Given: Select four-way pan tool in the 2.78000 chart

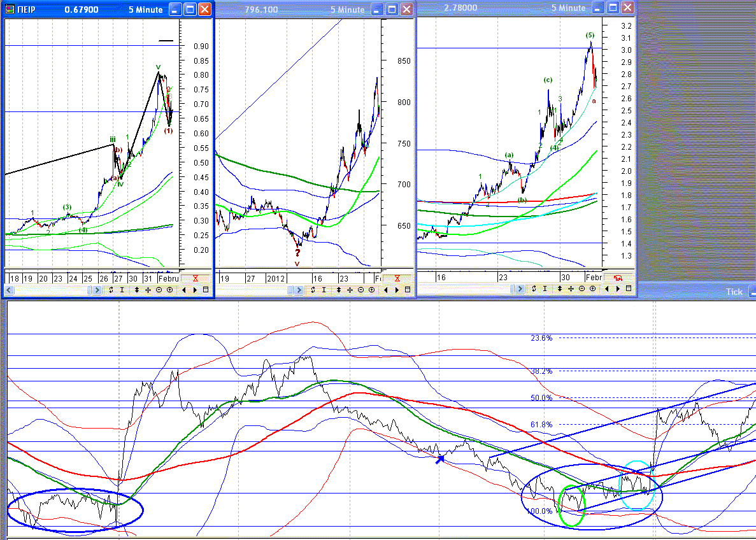Looking at the screenshot, I should 571,288.
